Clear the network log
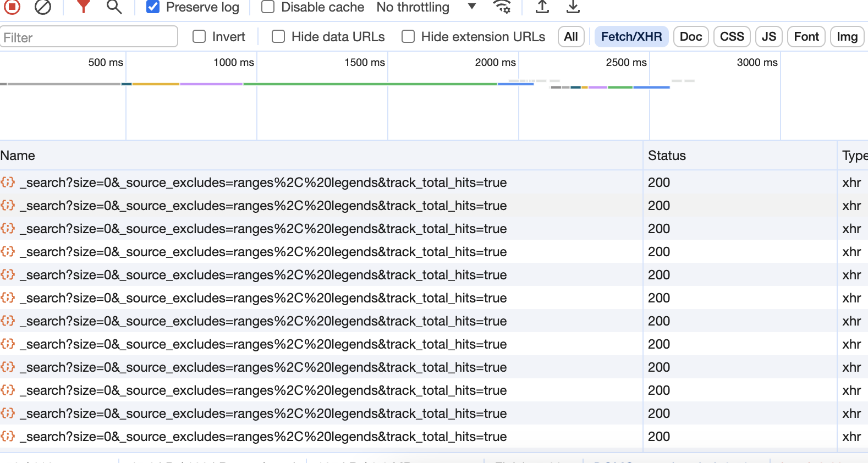868x463 pixels. coord(43,7)
